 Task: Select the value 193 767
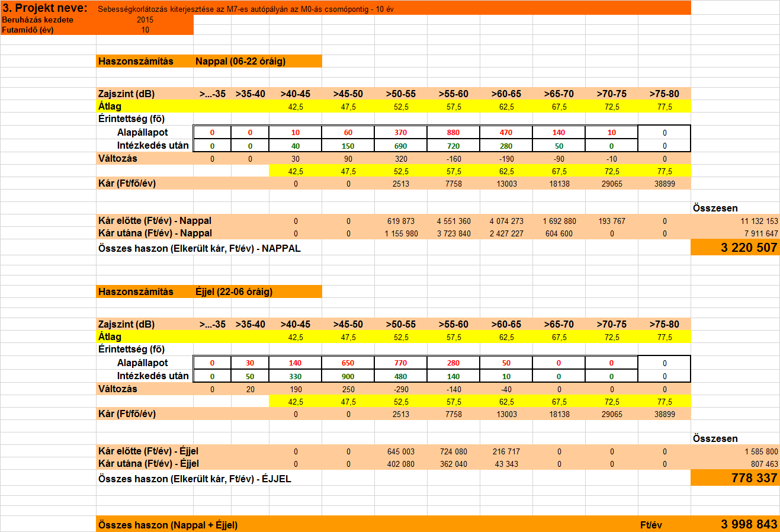click(612, 221)
